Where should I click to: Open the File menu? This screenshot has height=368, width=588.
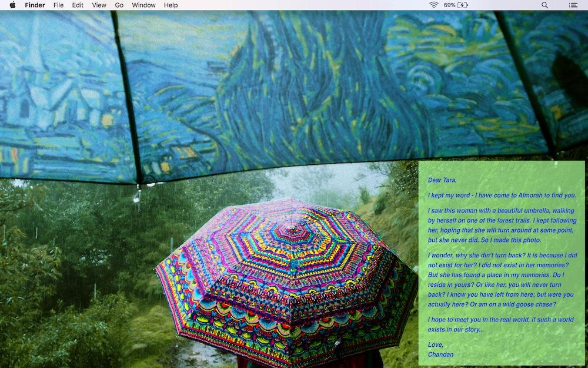[x=58, y=5]
